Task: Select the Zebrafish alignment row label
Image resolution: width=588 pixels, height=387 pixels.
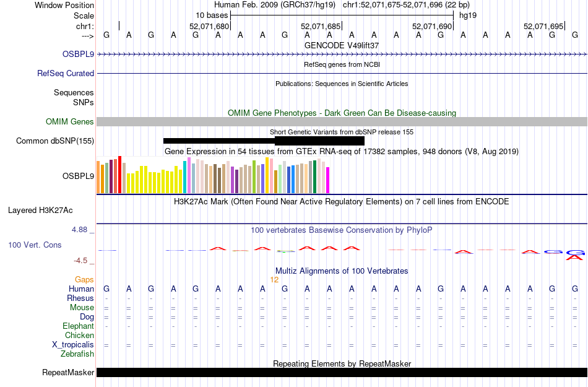Action: (77, 354)
